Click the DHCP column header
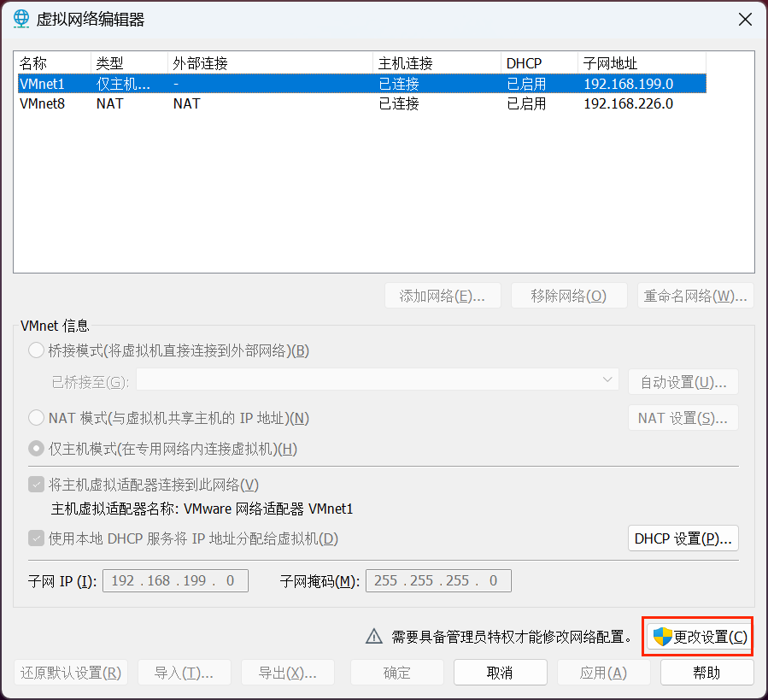 (538, 63)
